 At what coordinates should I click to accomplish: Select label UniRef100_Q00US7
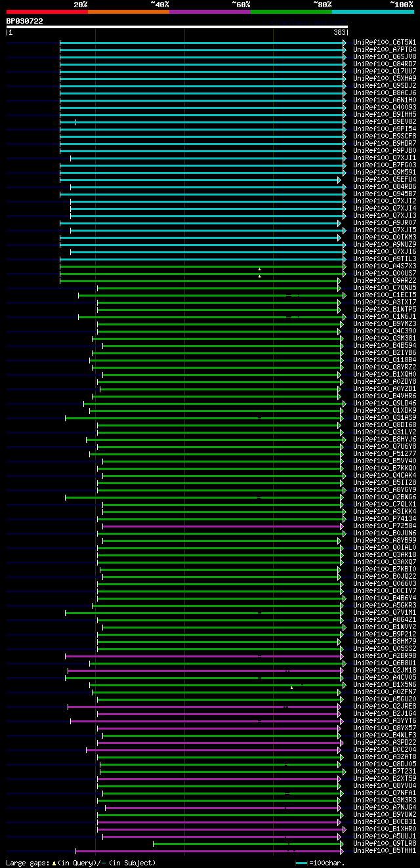(385, 273)
